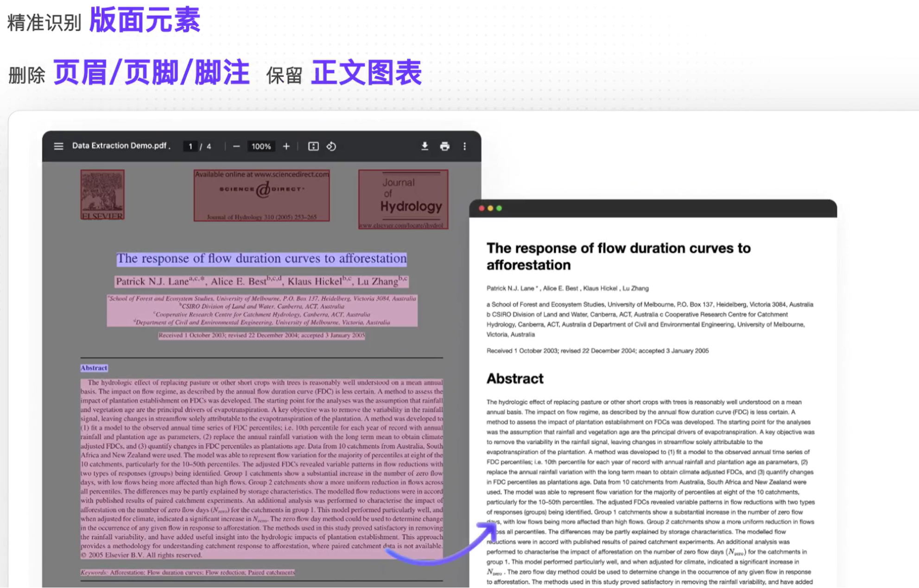
Task: Click the extracted affiliations paragraph in output window
Action: [x=650, y=319]
